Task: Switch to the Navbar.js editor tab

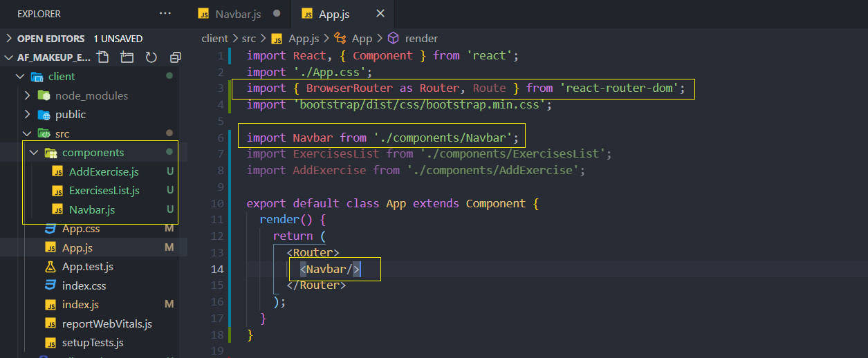Action: coord(237,14)
